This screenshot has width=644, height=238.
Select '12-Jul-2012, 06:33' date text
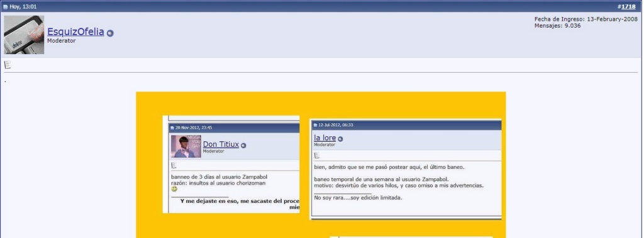pyautogui.click(x=336, y=125)
